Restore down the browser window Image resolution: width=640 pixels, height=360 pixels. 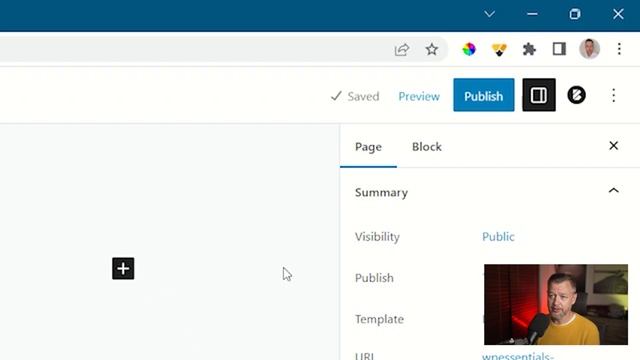pyautogui.click(x=575, y=14)
